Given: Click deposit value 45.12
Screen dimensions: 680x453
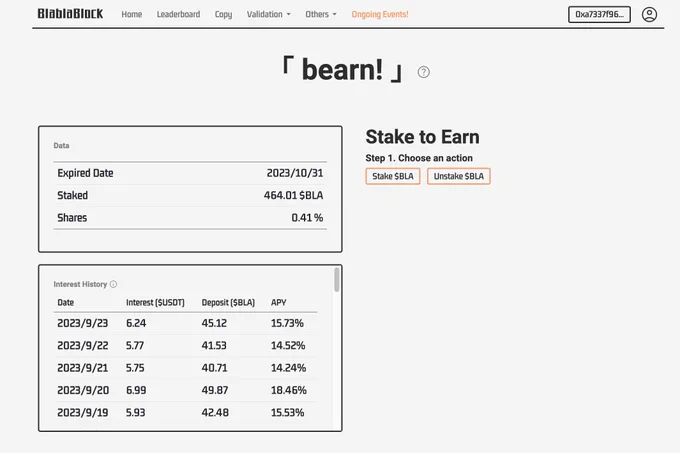Looking at the screenshot, I should click(x=214, y=323).
